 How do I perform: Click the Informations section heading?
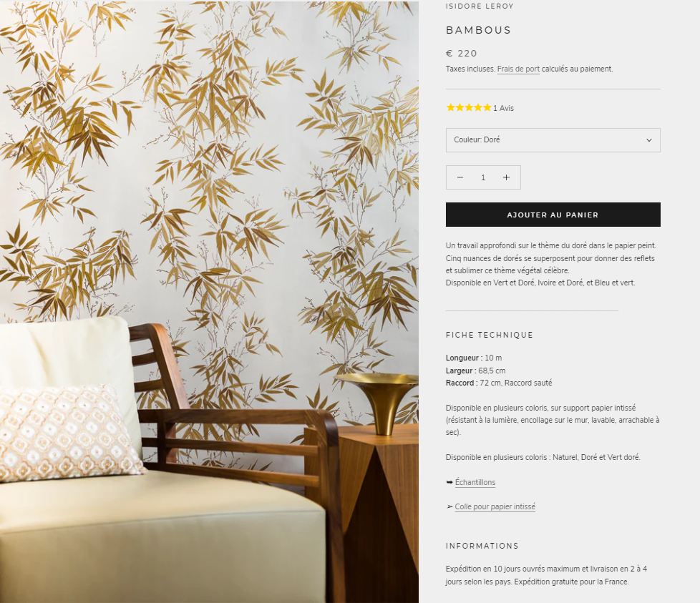(x=482, y=546)
